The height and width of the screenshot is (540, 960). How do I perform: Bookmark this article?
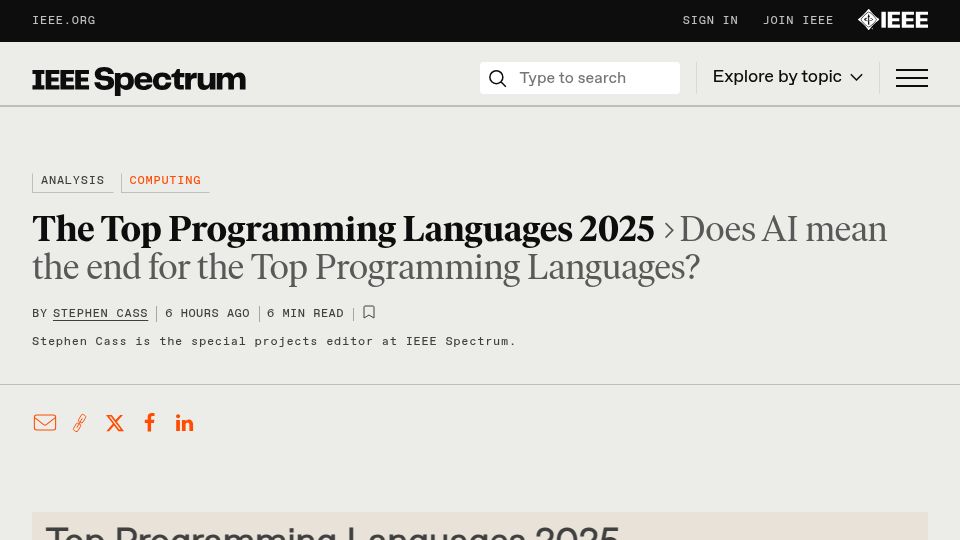(369, 312)
